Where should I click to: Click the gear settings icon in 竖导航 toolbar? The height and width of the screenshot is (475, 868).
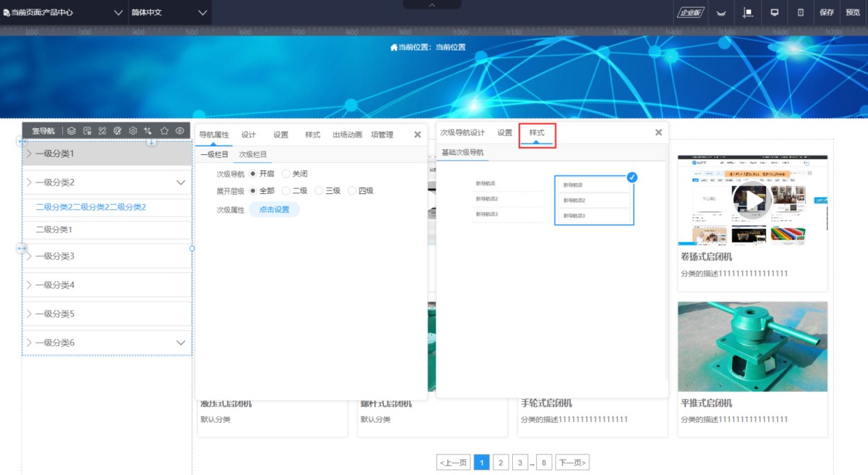(x=133, y=131)
